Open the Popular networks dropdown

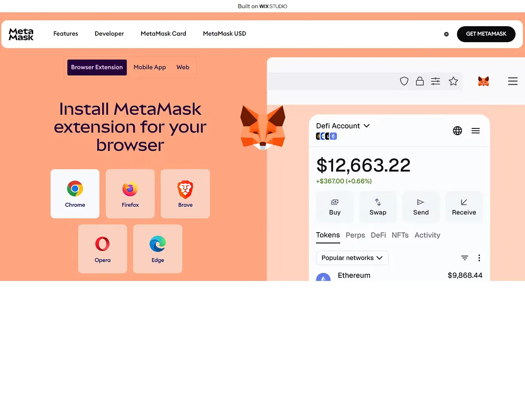pyautogui.click(x=352, y=258)
